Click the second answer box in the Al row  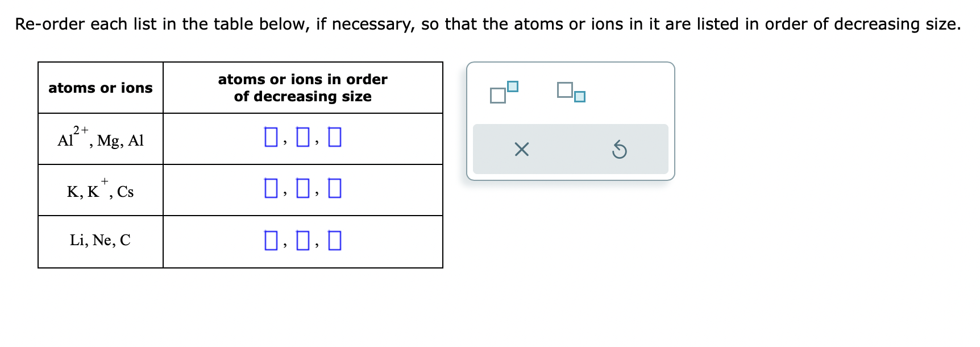pos(302,137)
